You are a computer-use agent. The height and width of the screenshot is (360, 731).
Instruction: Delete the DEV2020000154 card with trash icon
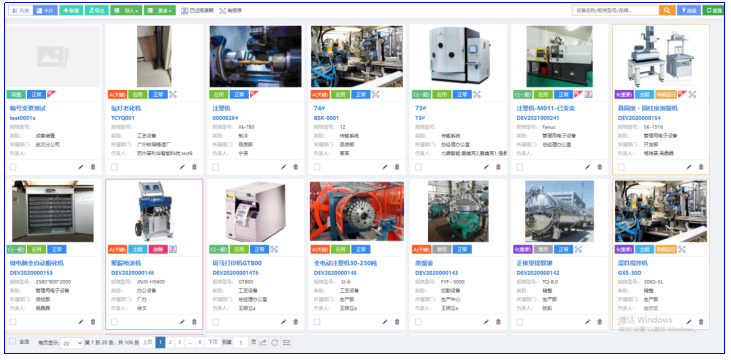(701, 167)
